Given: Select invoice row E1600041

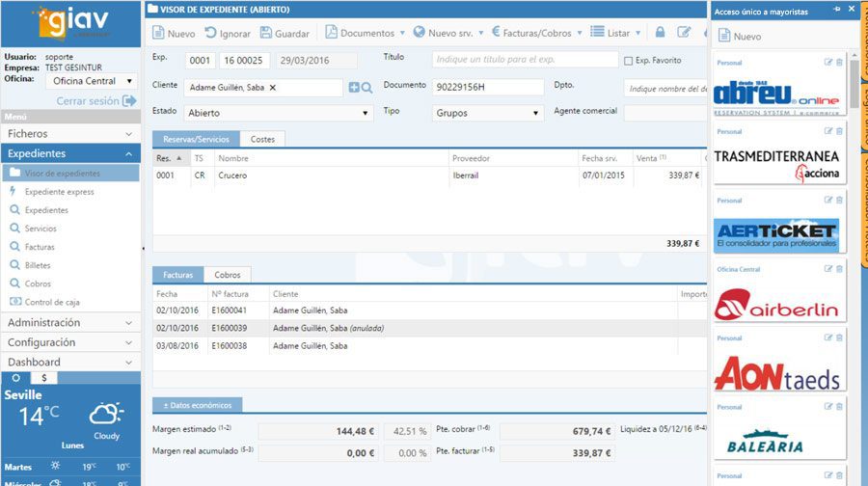Looking at the screenshot, I should click(x=429, y=310).
